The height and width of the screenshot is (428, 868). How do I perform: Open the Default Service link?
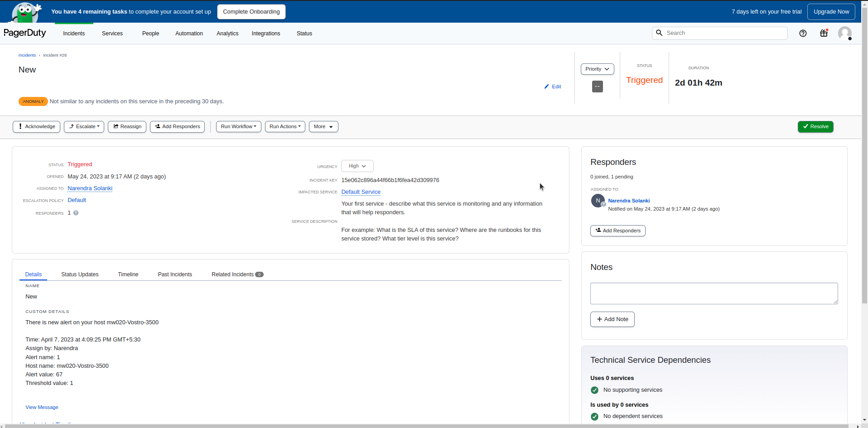(361, 192)
